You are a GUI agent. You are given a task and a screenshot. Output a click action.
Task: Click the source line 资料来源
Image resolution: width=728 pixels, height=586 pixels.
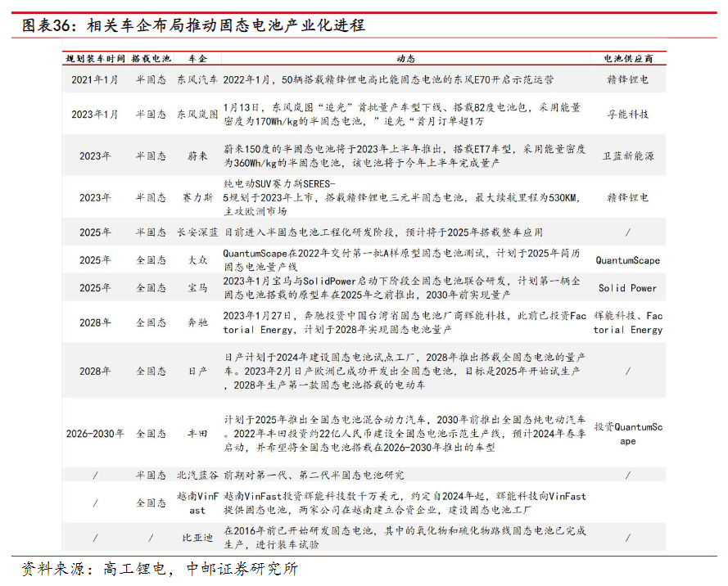click(159, 570)
